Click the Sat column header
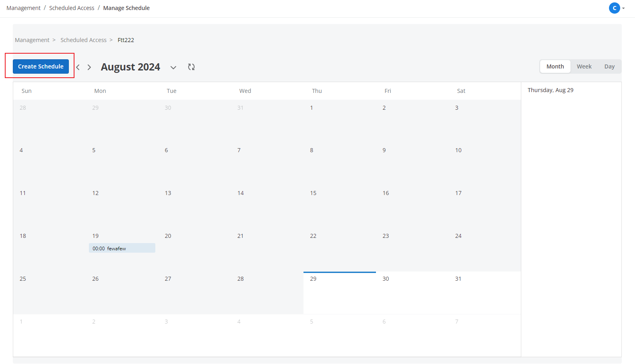This screenshot has width=635, height=364. pyautogui.click(x=461, y=91)
